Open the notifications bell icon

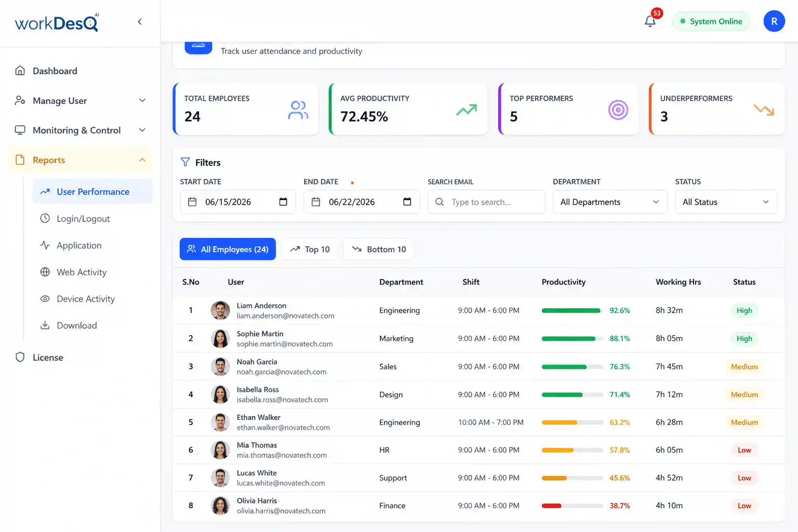[650, 21]
